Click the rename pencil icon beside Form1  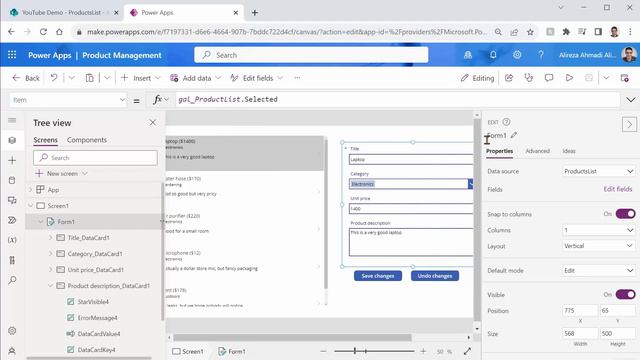click(514, 135)
